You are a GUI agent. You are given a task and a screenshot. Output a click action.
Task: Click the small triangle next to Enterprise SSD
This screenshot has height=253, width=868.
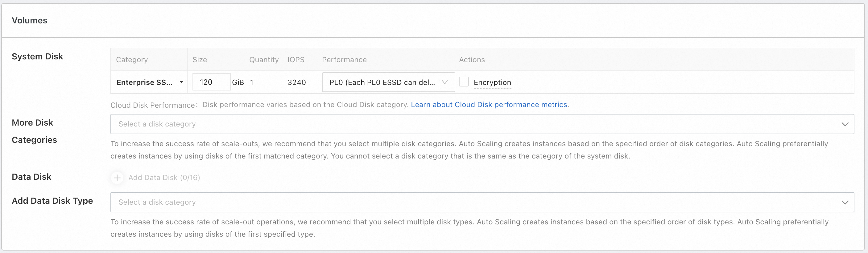pos(181,82)
